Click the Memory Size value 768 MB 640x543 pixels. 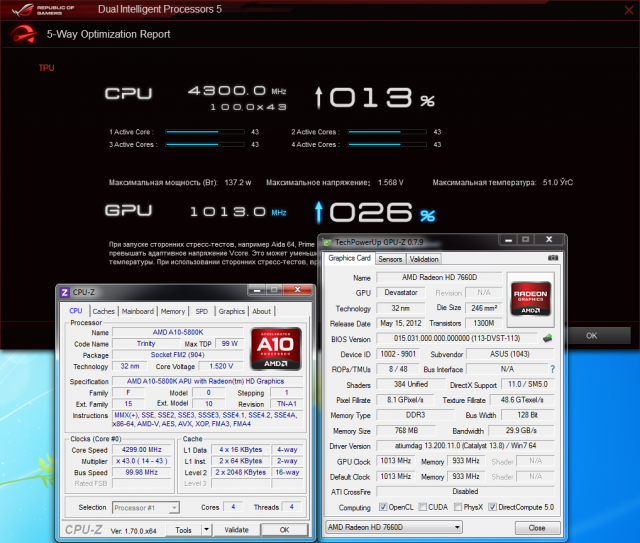406,431
